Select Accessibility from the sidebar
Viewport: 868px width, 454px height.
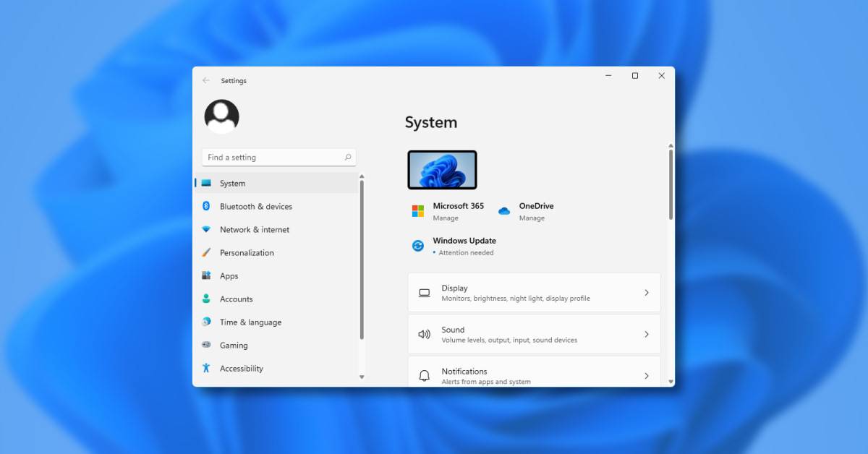pyautogui.click(x=241, y=369)
